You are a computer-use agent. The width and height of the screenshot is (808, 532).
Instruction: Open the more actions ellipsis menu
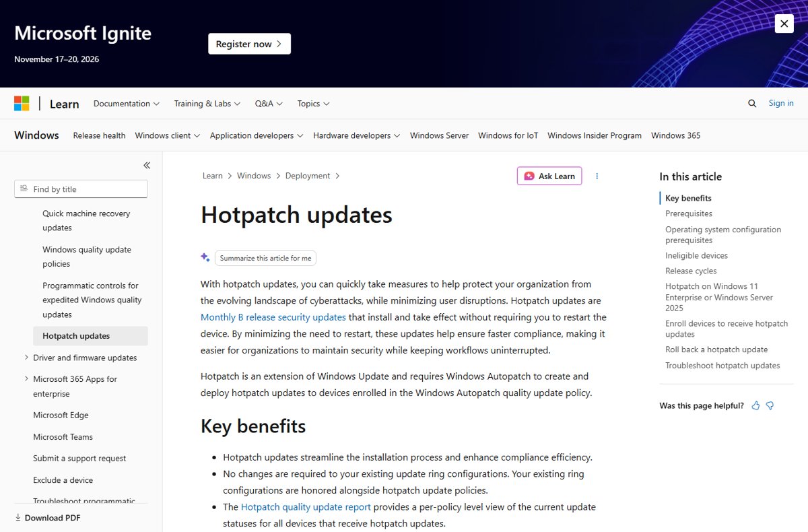(x=597, y=176)
